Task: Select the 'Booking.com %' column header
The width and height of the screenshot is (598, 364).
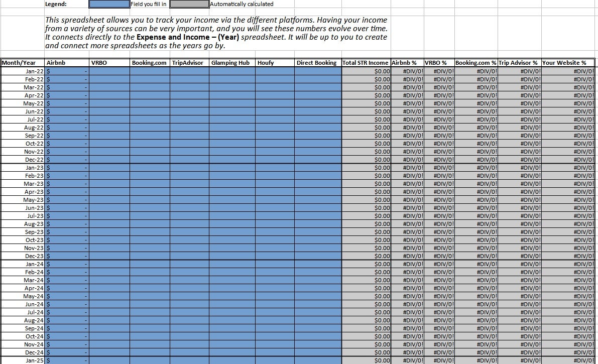Action: [476, 63]
